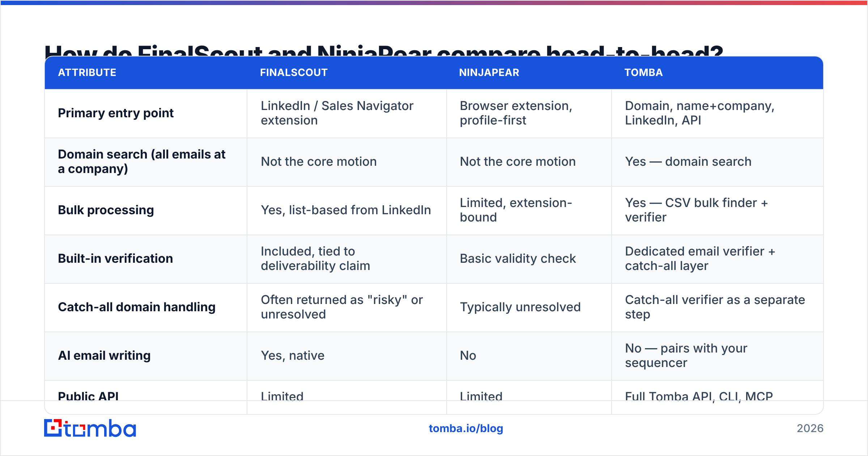This screenshot has width=868, height=456.
Task: Select the 'Public API' row label
Action: click(x=88, y=396)
